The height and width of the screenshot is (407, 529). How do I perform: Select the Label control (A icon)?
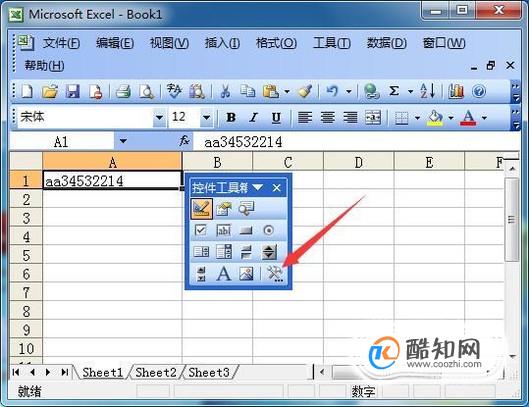[x=223, y=273]
